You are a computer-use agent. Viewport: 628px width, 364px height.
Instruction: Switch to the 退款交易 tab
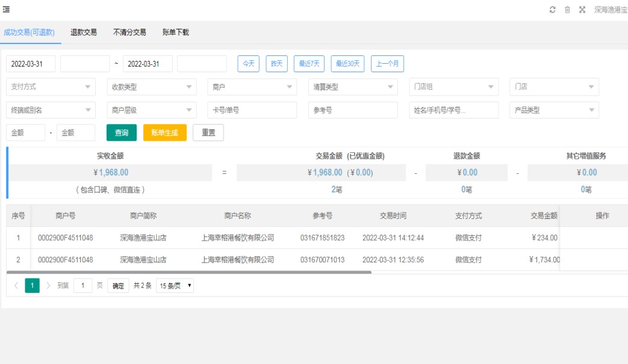click(84, 32)
